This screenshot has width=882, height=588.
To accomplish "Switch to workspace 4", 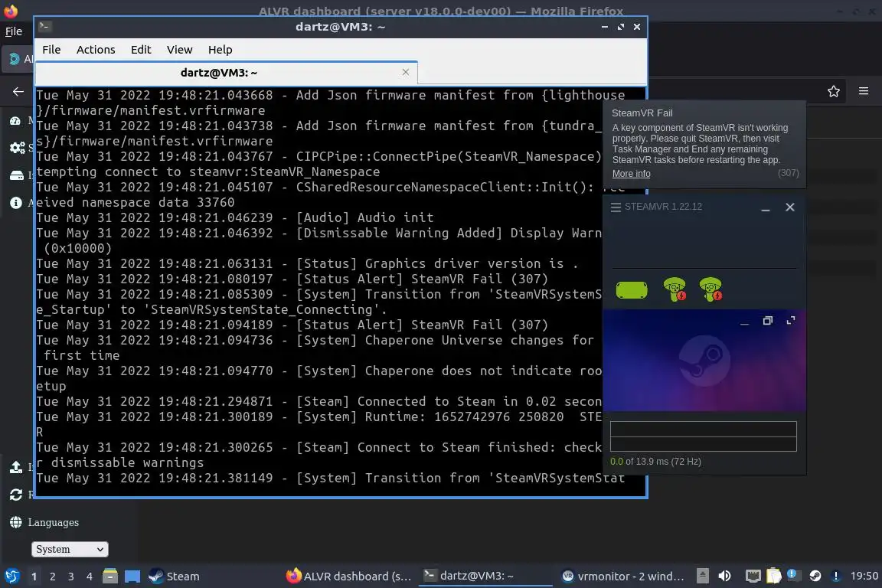I will [90, 577].
